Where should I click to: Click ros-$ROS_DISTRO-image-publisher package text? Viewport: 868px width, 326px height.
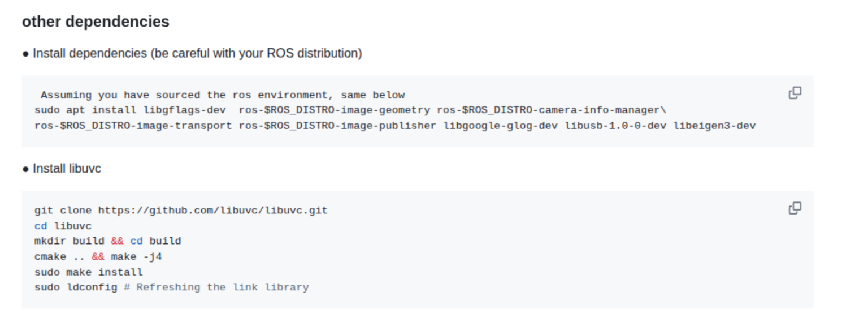point(337,126)
